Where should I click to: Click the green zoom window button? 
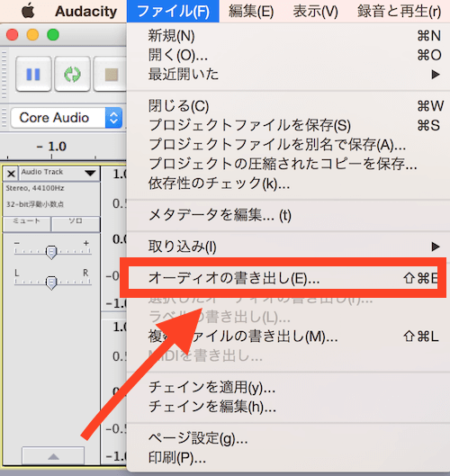point(53,35)
